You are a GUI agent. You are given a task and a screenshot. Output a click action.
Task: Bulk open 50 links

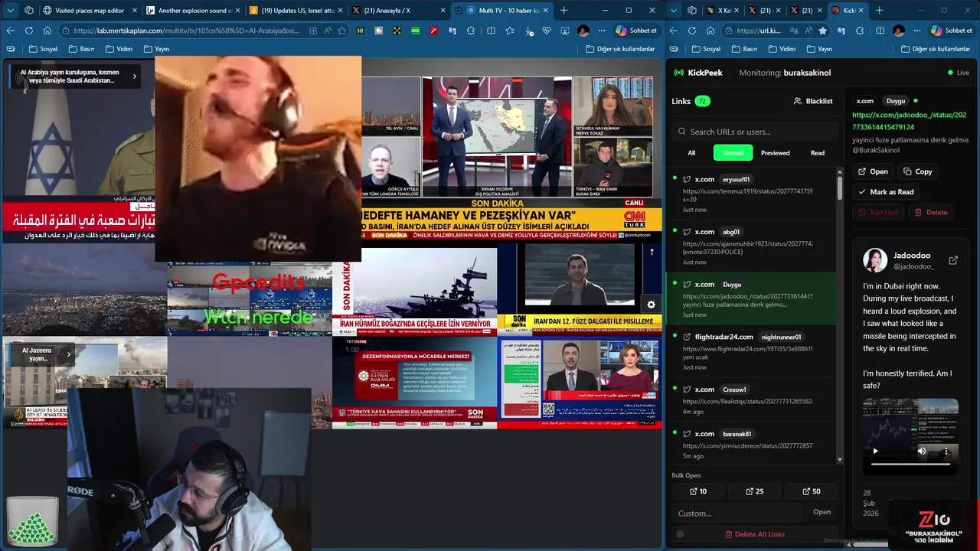(x=811, y=491)
